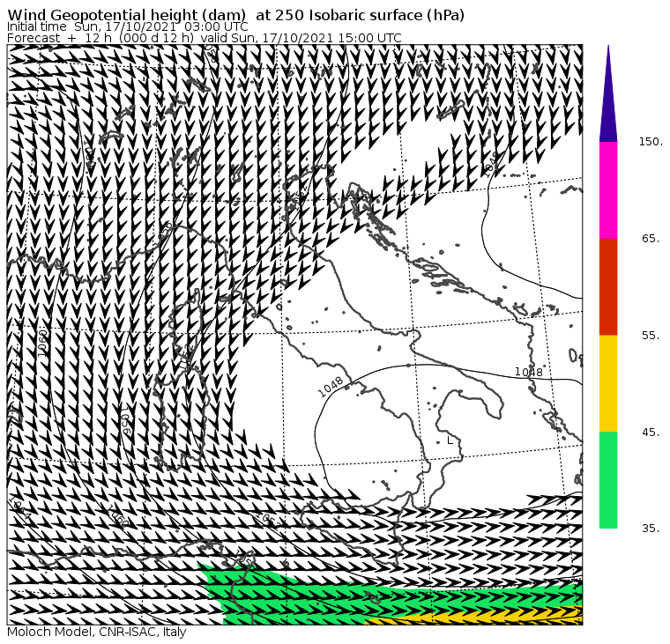Click the legend value 45.
670x644 pixels.
point(651,433)
